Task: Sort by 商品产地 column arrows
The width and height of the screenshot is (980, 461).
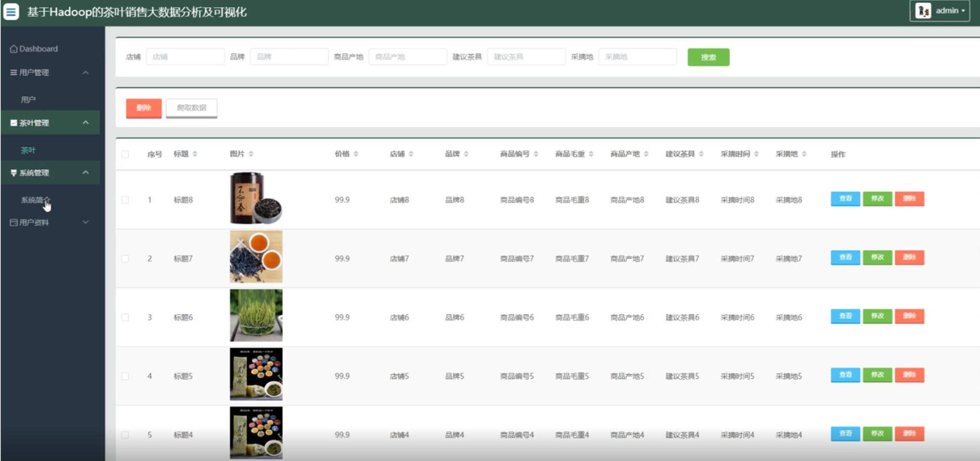Action: click(x=646, y=154)
